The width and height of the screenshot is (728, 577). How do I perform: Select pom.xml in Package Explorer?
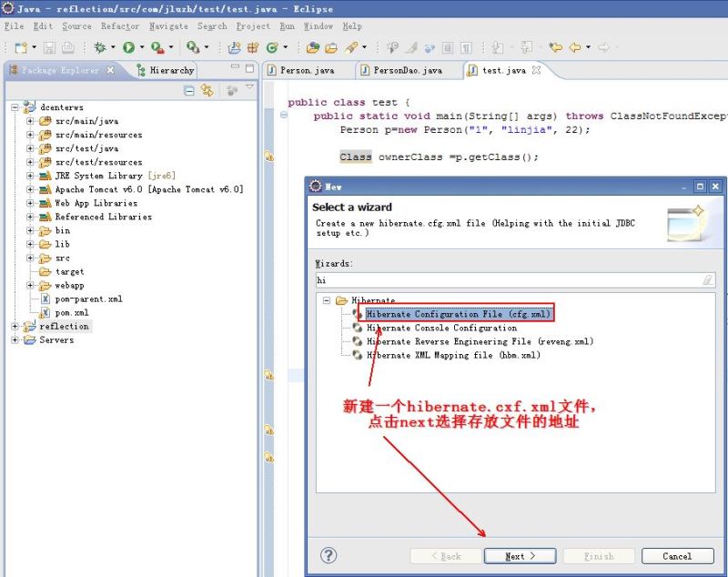(x=72, y=312)
